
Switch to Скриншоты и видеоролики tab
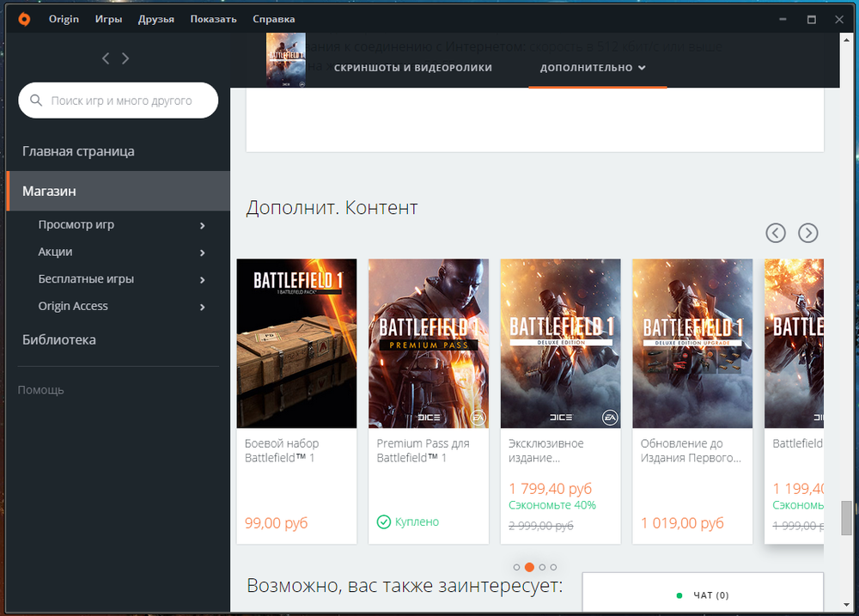pyautogui.click(x=413, y=67)
